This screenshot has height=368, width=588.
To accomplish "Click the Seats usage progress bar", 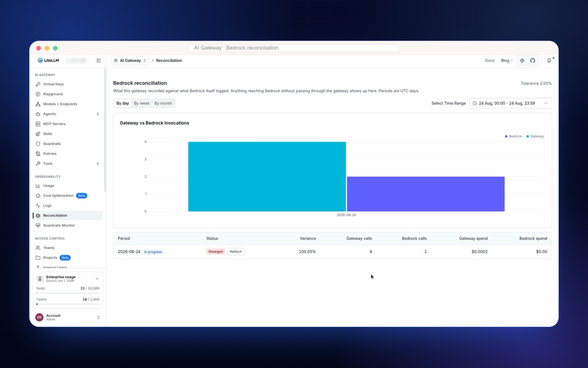I will (68, 293).
